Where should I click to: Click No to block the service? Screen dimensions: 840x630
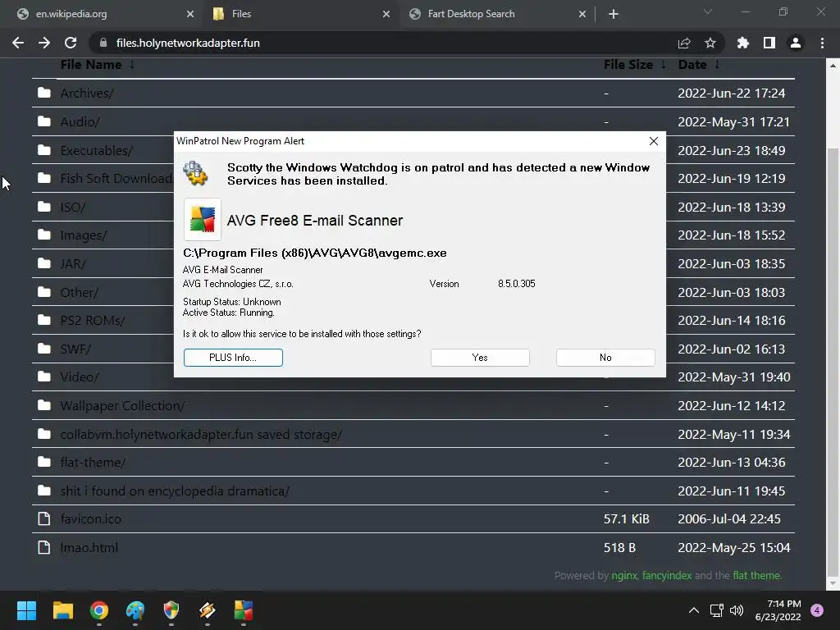[x=605, y=358]
